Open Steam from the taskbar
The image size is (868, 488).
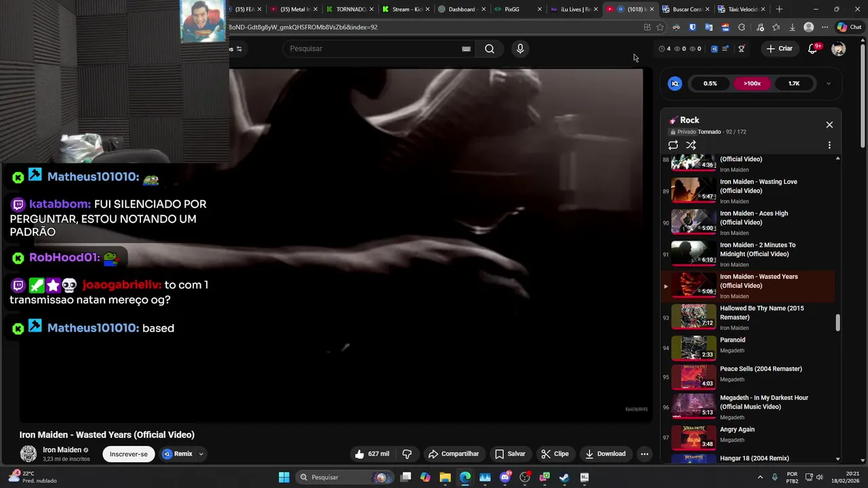pos(564,477)
